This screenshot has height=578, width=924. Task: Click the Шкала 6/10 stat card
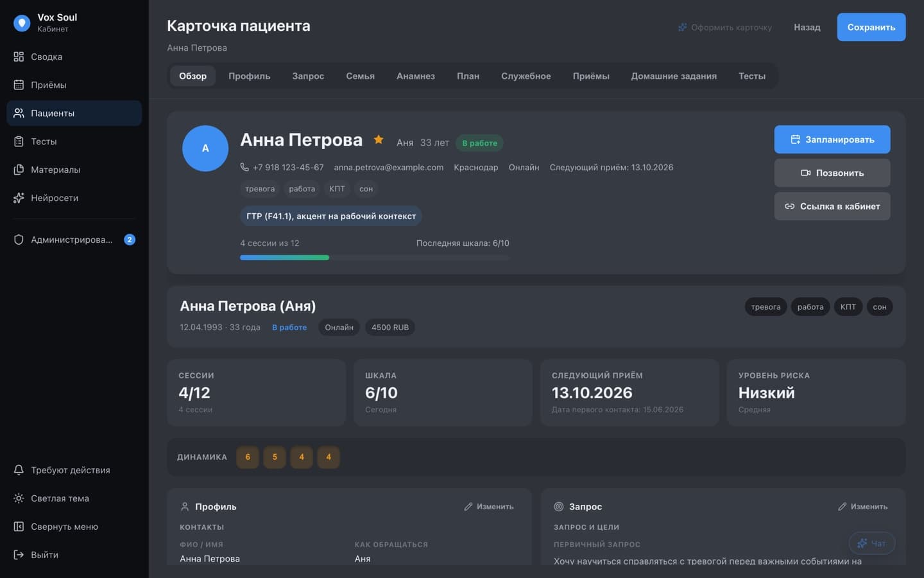click(443, 392)
